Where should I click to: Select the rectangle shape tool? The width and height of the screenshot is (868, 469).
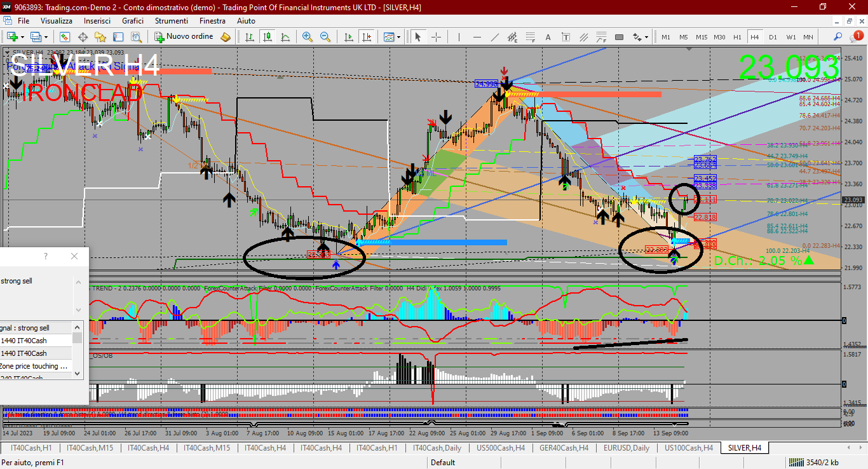[x=620, y=37]
